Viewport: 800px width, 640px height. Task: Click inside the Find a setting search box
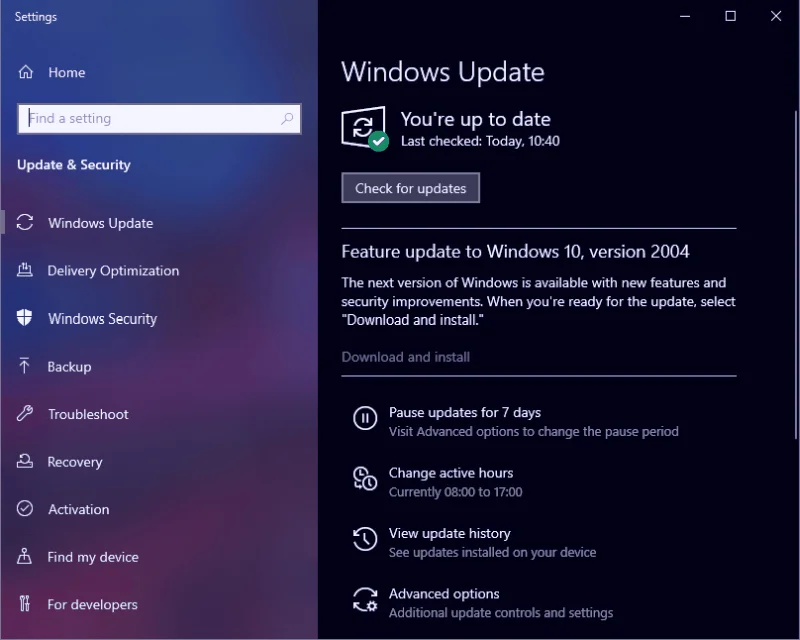click(159, 118)
